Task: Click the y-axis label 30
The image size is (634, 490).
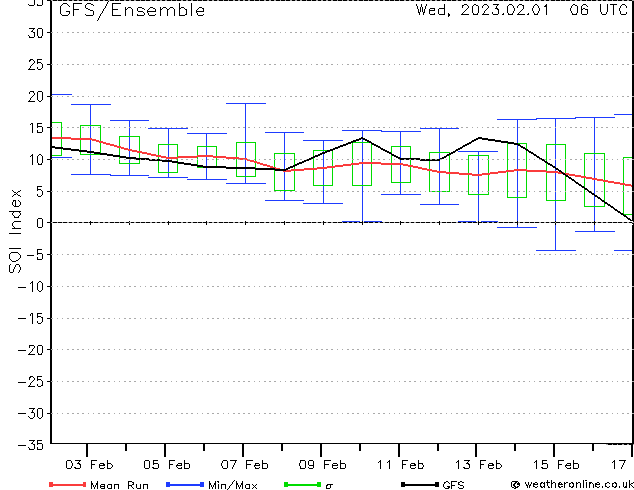Action: coord(36,33)
